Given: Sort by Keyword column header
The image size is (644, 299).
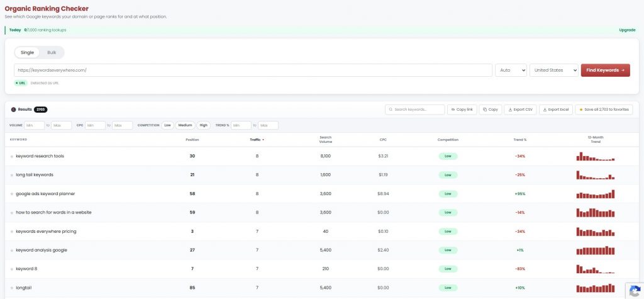Looking at the screenshot, I should (18, 140).
